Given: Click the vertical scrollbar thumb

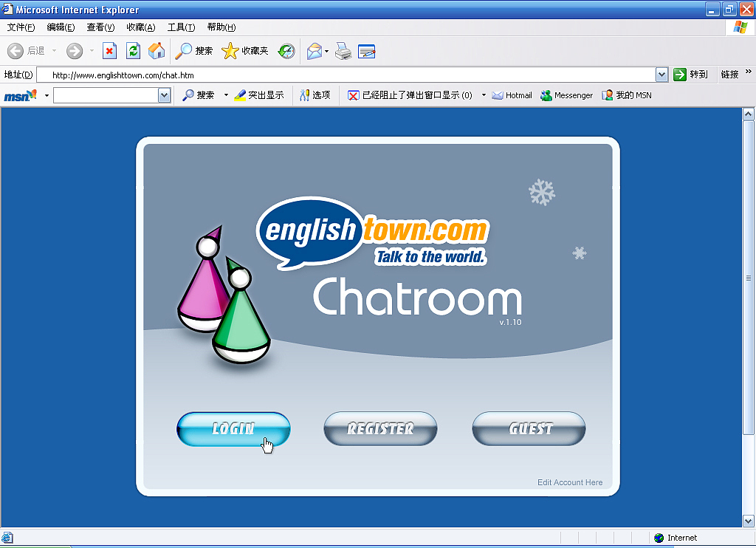Looking at the screenshot, I should click(749, 278).
